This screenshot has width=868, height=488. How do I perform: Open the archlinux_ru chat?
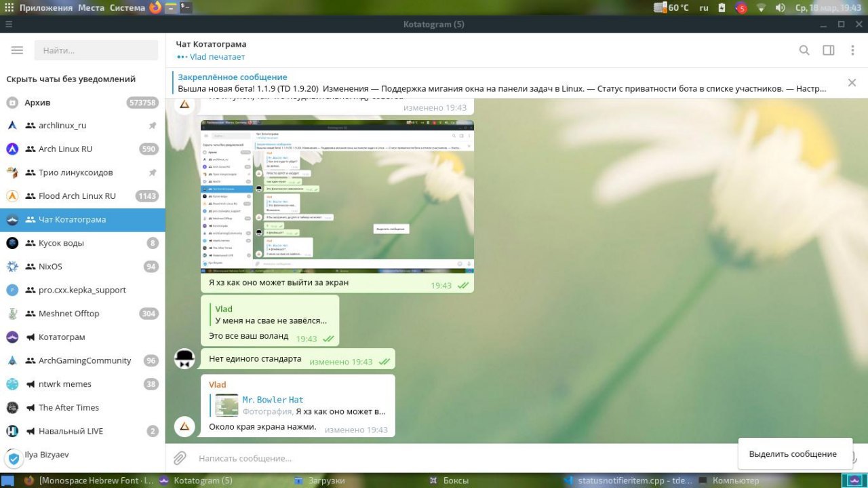point(83,126)
